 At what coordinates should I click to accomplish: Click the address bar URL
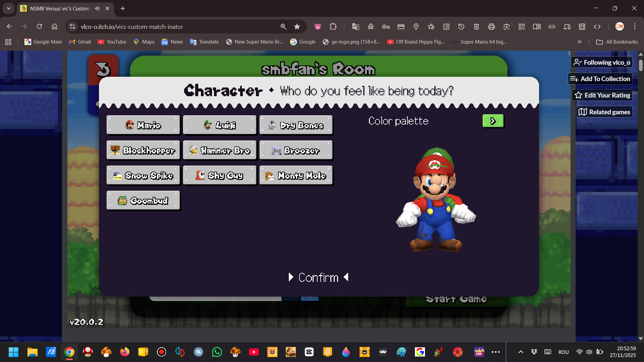coord(132,27)
